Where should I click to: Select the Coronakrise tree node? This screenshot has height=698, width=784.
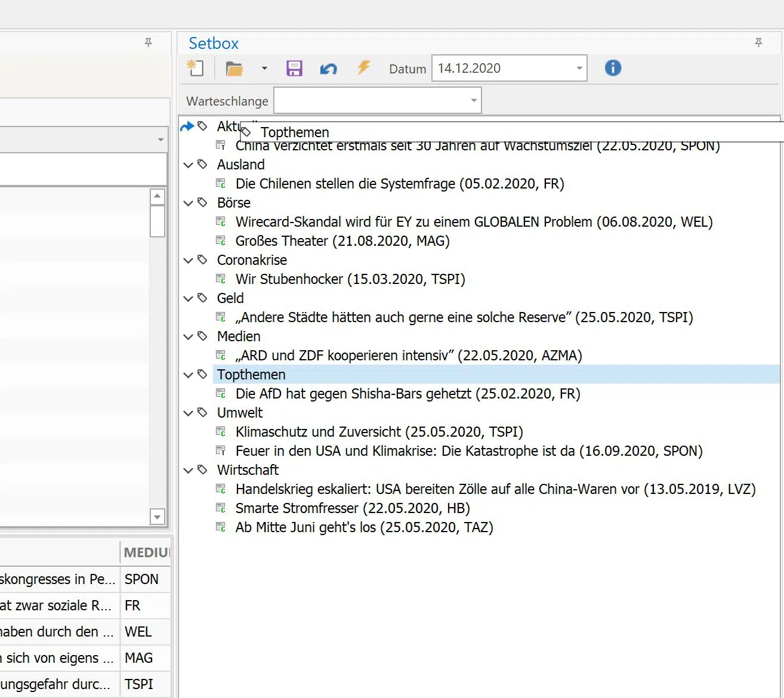pos(252,260)
